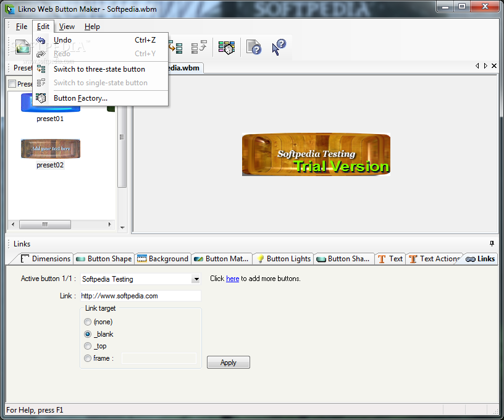The width and height of the screenshot is (504, 420).
Task: Click the new project icon in toolbar
Action: tap(22, 47)
